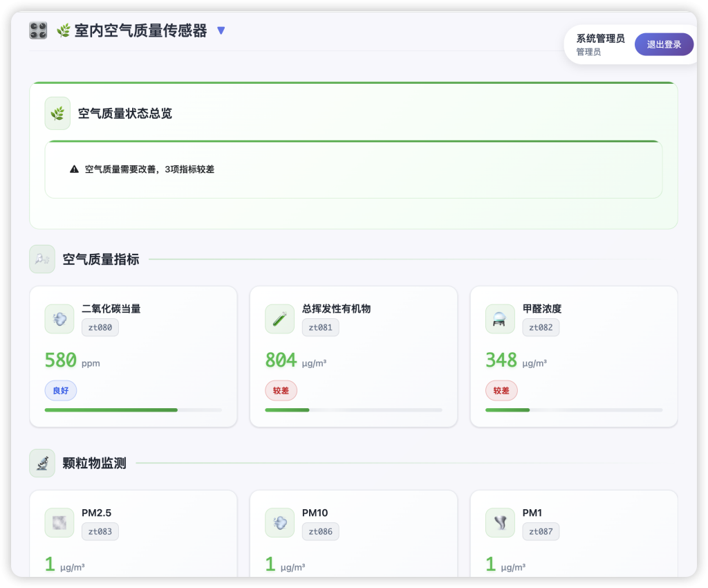Click the microscope icon next to 颗粒物监测
The image size is (708, 588).
point(42,463)
